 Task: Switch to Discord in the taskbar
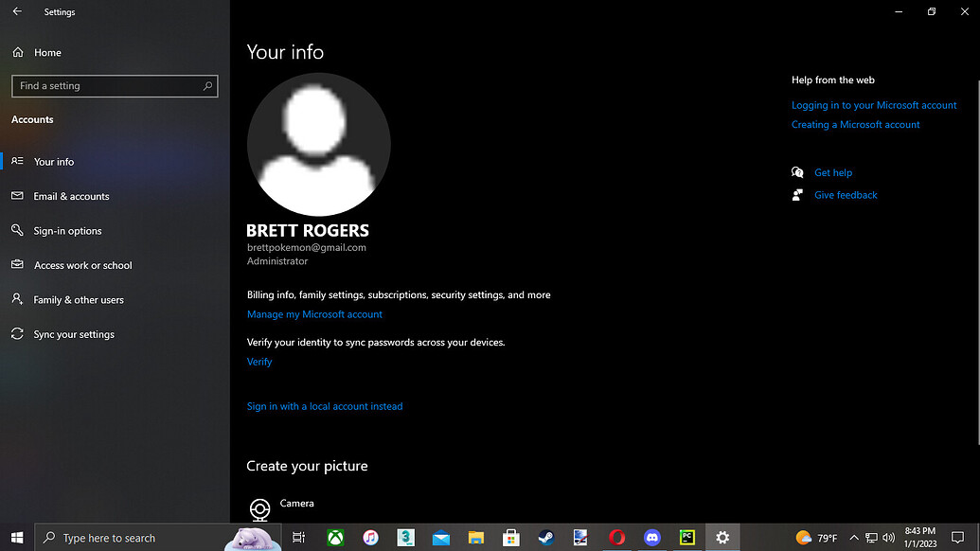click(x=651, y=537)
